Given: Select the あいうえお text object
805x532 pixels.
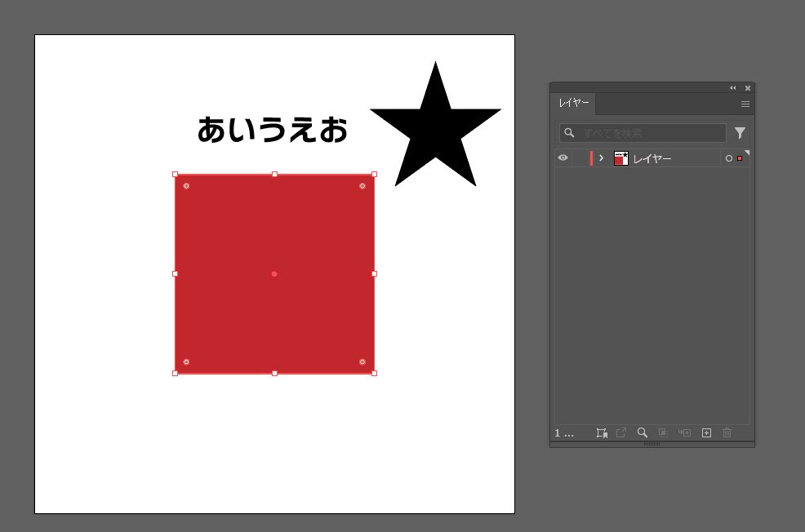Looking at the screenshot, I should (272, 131).
